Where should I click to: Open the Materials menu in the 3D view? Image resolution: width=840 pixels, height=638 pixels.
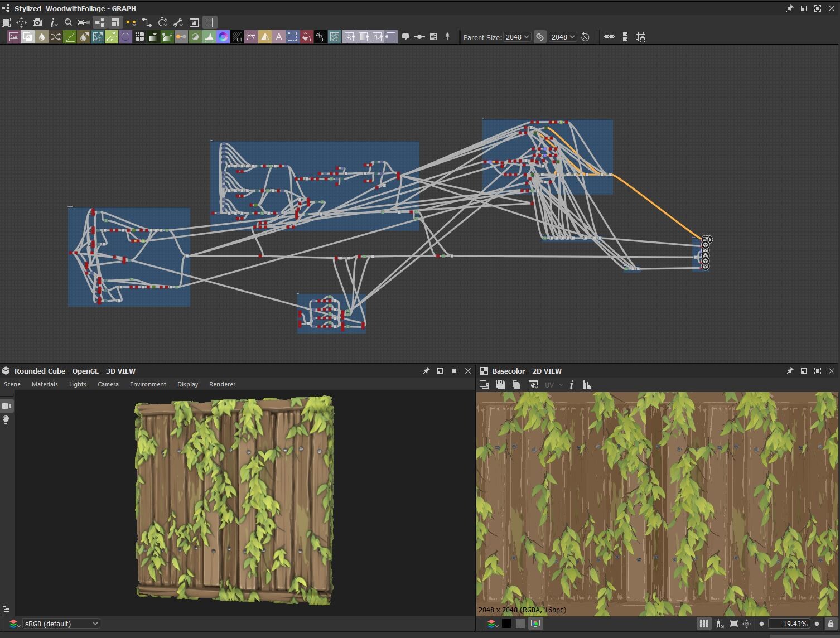[x=45, y=384]
